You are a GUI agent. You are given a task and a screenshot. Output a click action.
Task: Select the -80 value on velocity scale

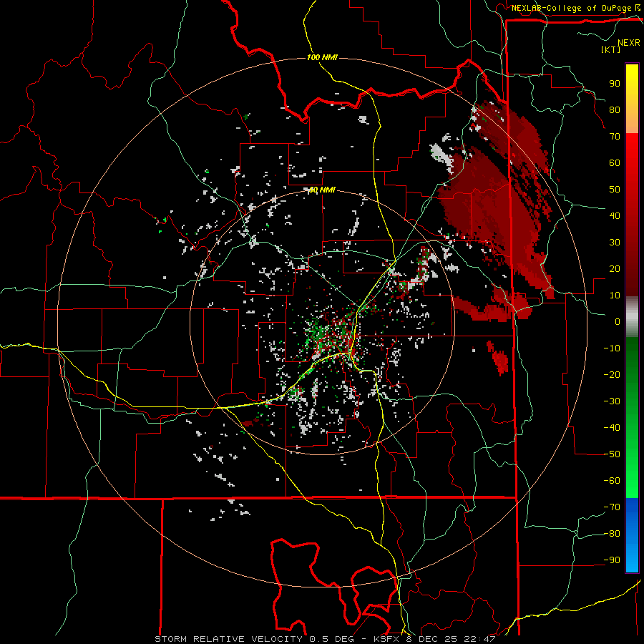point(612,534)
